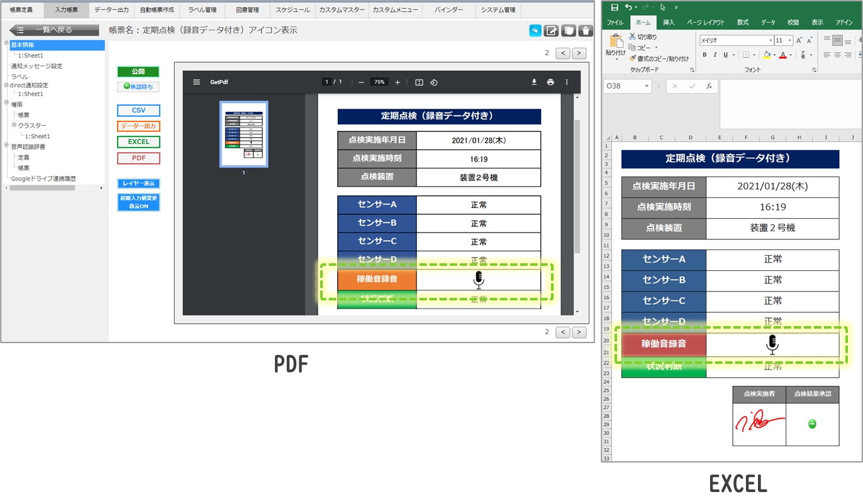
Task: Collapse the 権限 tree node
Action: point(6,103)
